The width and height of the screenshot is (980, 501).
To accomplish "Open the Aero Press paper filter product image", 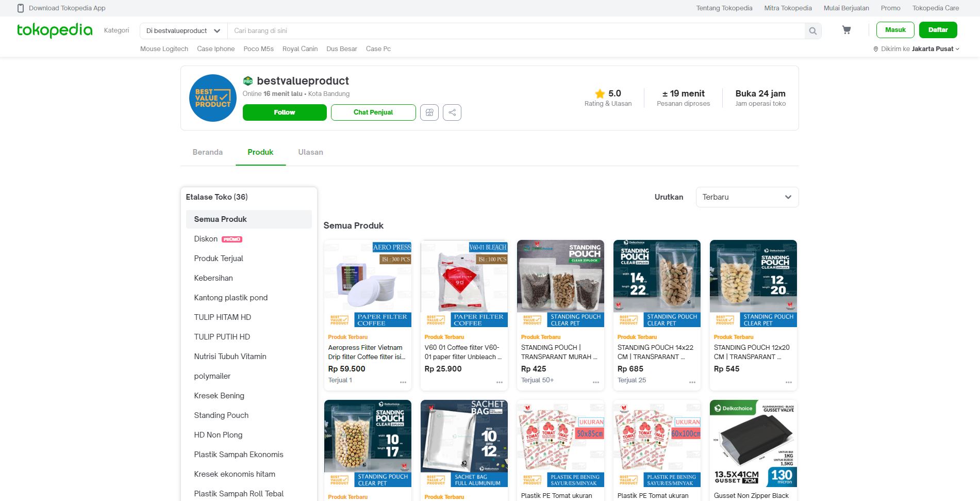I will point(368,283).
